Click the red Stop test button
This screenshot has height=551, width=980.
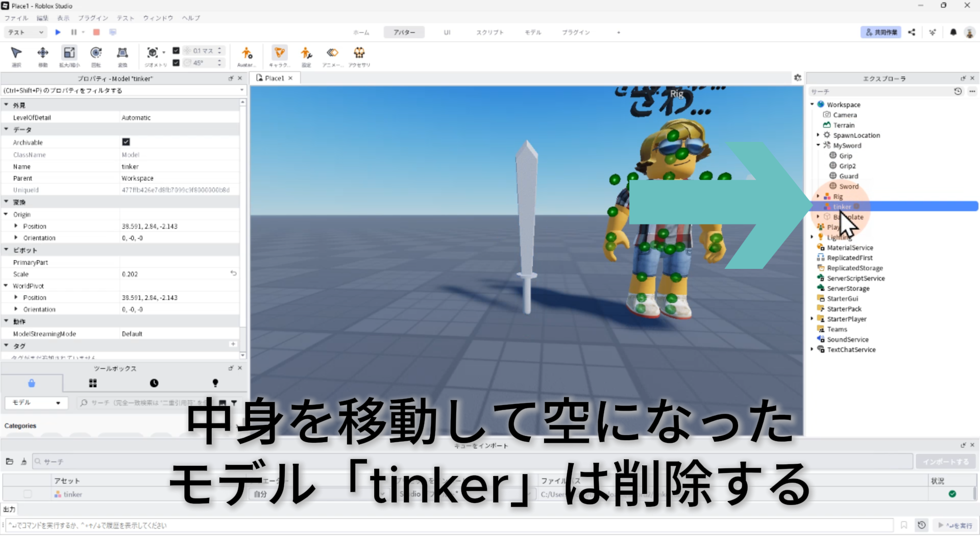click(x=96, y=32)
